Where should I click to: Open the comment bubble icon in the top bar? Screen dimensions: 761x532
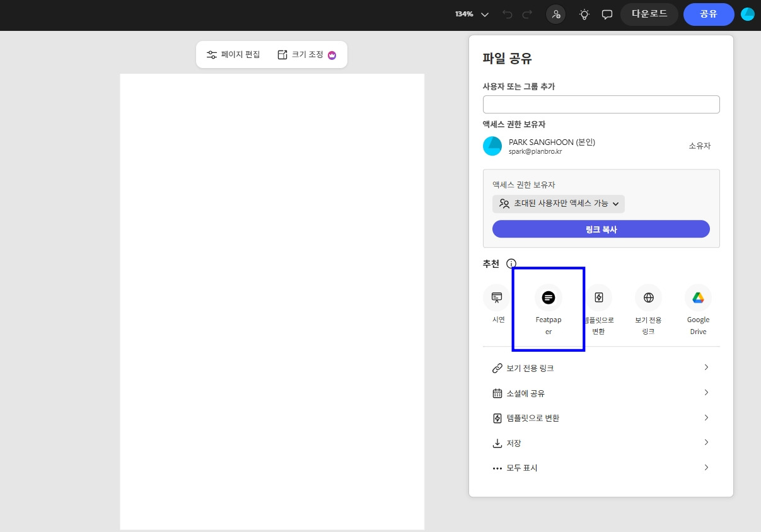[607, 14]
